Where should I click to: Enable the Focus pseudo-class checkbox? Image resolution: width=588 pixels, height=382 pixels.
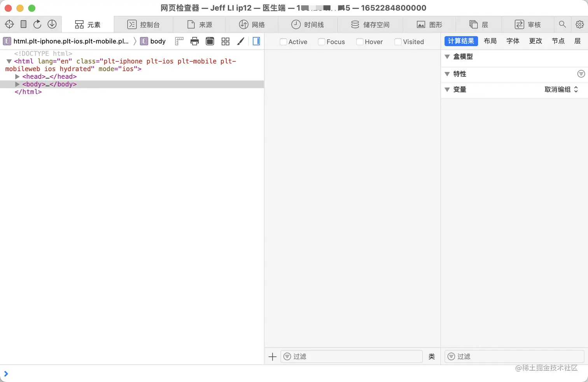322,42
